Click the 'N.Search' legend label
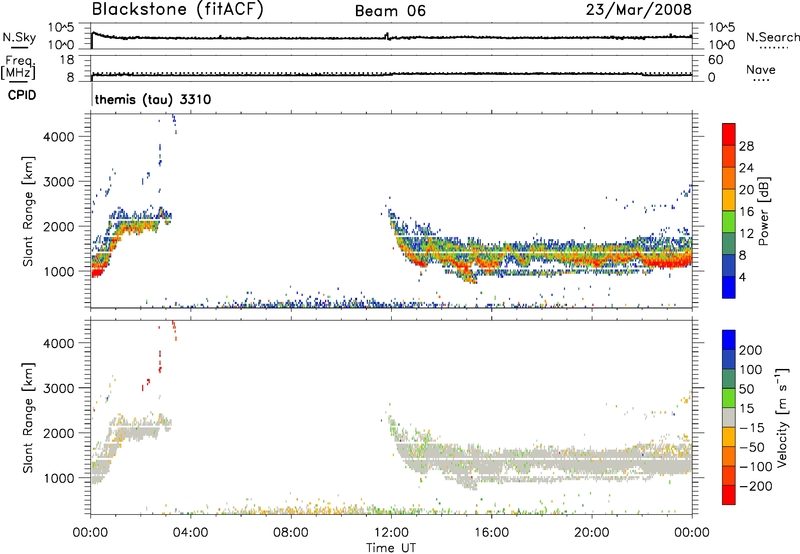This screenshot has height=554, width=800. point(772,37)
